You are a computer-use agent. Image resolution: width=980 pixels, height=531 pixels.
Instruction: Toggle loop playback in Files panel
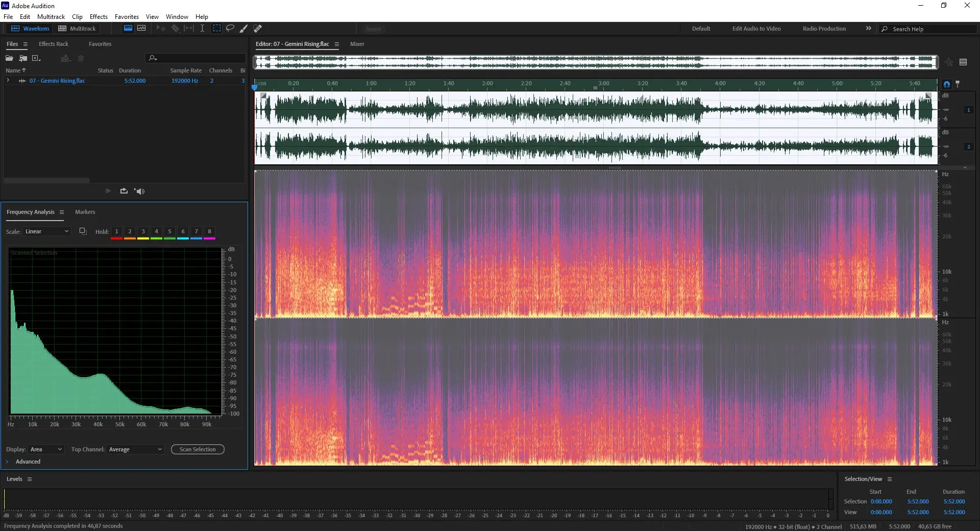(x=124, y=191)
